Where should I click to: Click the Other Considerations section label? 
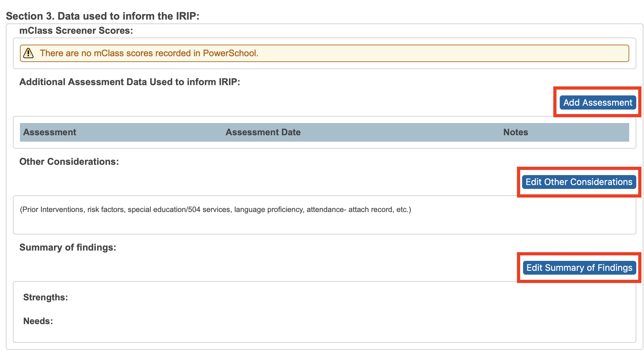69,162
